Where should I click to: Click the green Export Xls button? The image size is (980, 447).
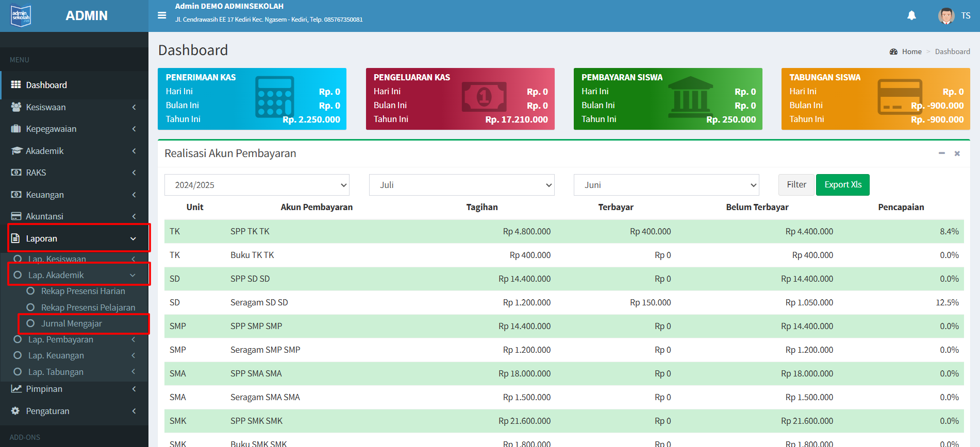coord(842,185)
